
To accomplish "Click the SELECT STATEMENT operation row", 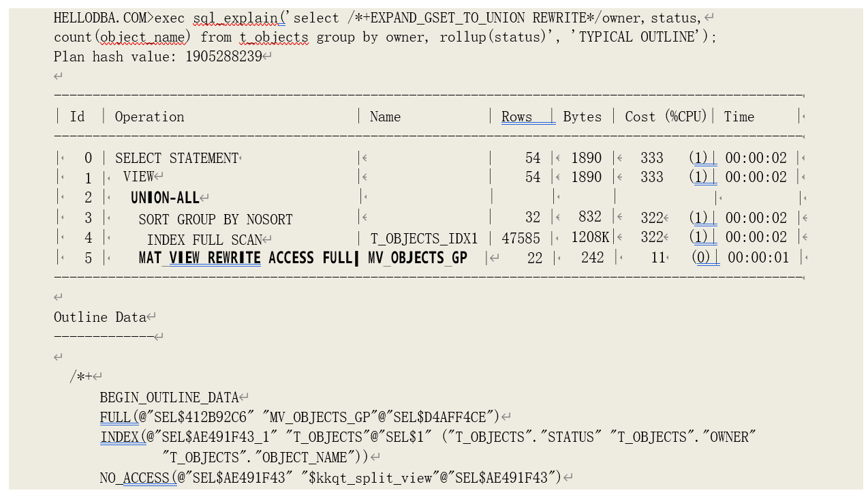I will (x=176, y=158).
